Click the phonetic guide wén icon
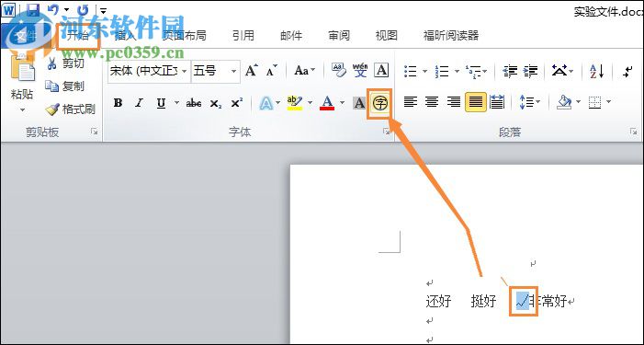The height and width of the screenshot is (345, 644). 360,70
